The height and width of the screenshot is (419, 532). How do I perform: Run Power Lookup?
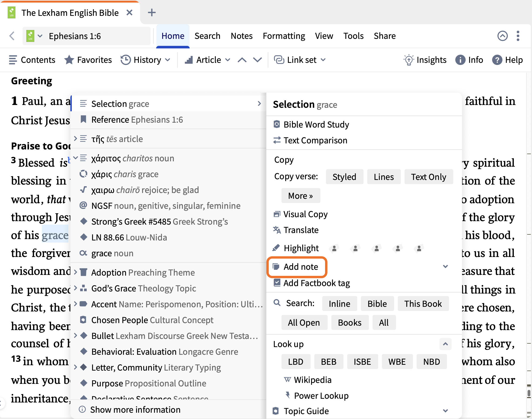click(316, 396)
